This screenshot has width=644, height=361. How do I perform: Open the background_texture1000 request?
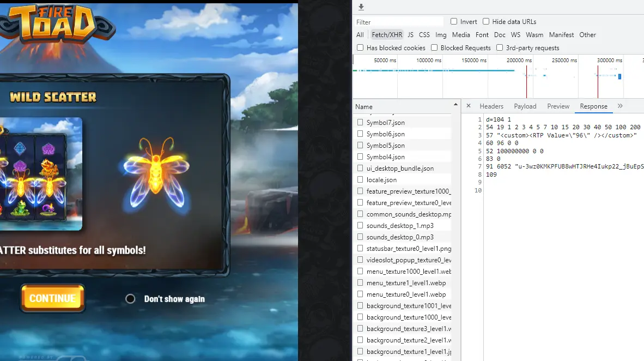tap(409, 317)
